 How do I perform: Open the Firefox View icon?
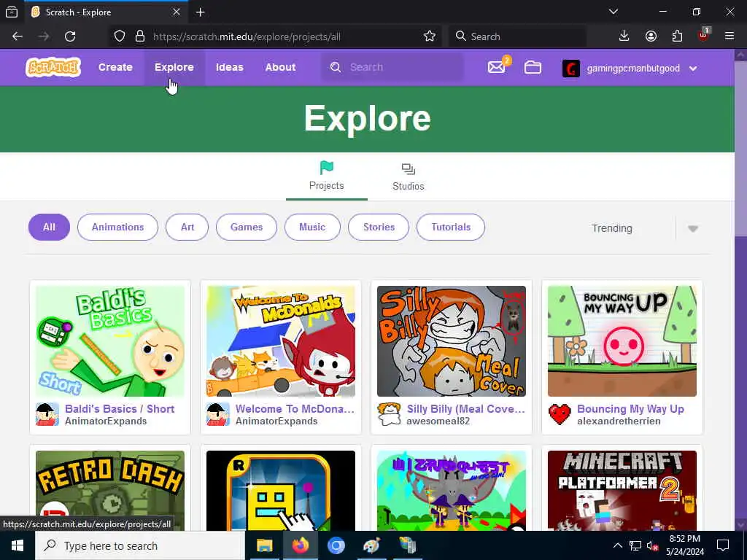pyautogui.click(x=12, y=12)
